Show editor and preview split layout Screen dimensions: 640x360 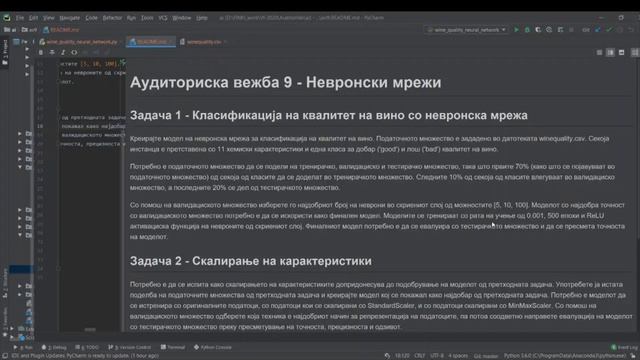[610, 52]
